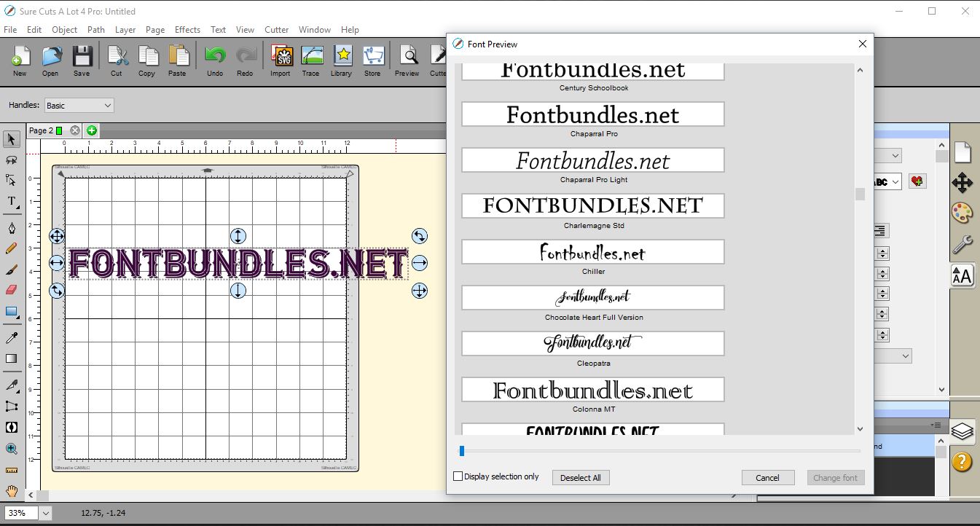This screenshot has height=526, width=980.
Task: Click the Open file toolbar icon
Action: click(x=50, y=60)
